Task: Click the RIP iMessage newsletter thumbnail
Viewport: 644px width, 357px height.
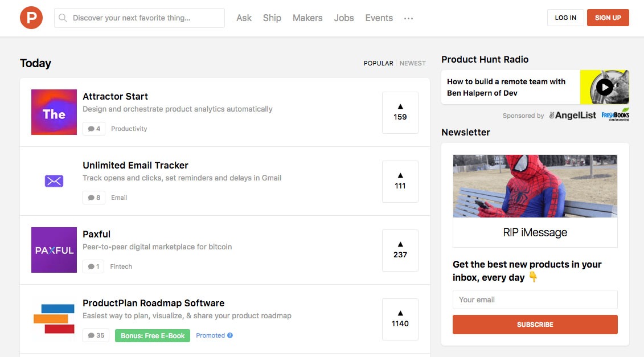Action: (535, 186)
